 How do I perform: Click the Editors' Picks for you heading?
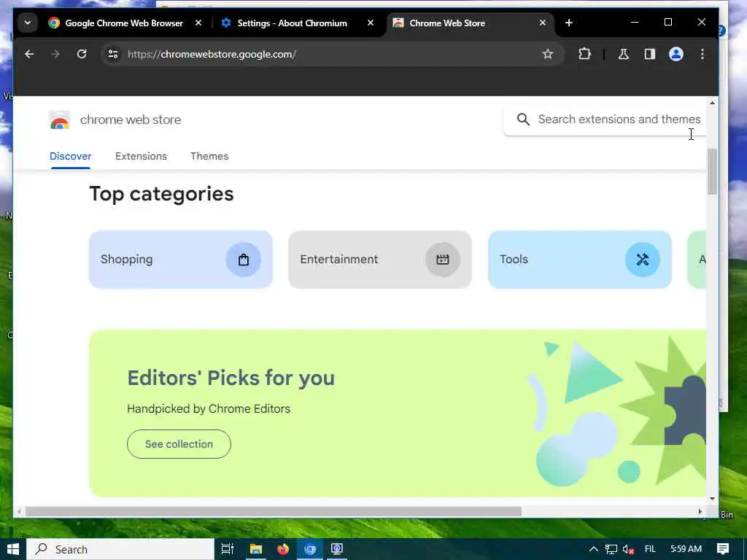click(x=231, y=378)
